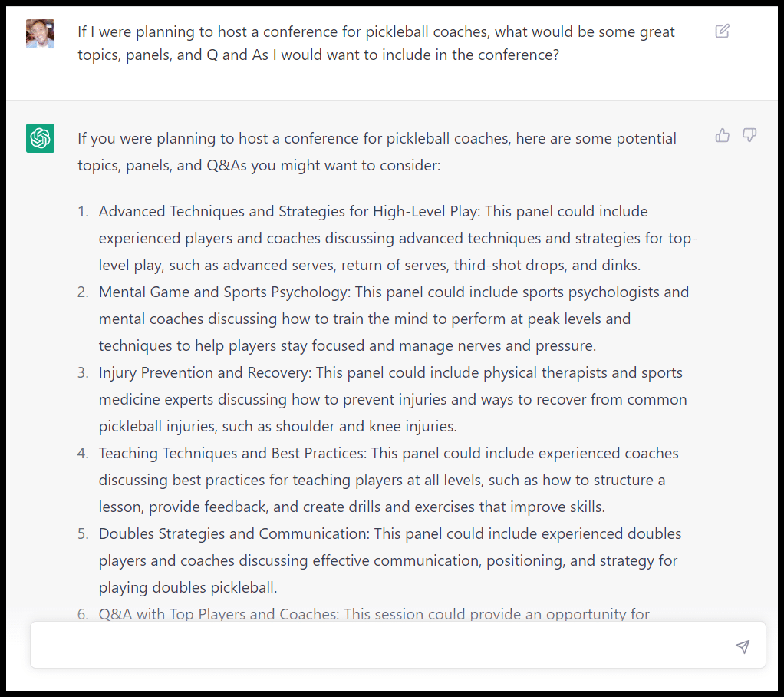
Task: Give positive feedback on the response
Action: (x=722, y=134)
